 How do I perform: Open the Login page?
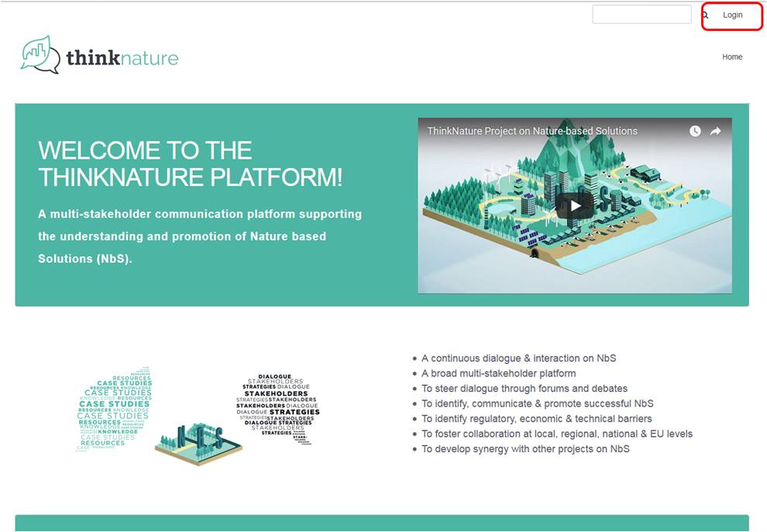click(732, 15)
